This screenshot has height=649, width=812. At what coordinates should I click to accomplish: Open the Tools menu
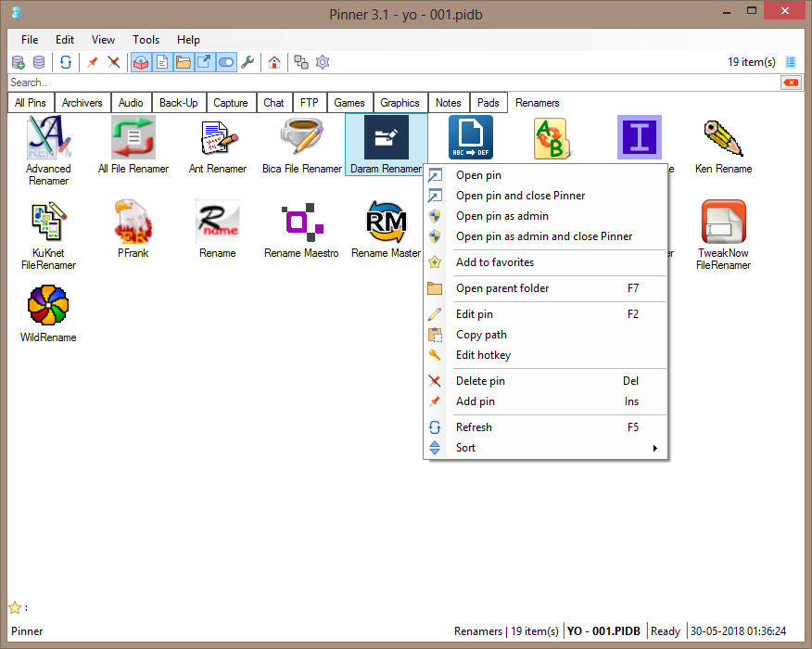click(146, 40)
